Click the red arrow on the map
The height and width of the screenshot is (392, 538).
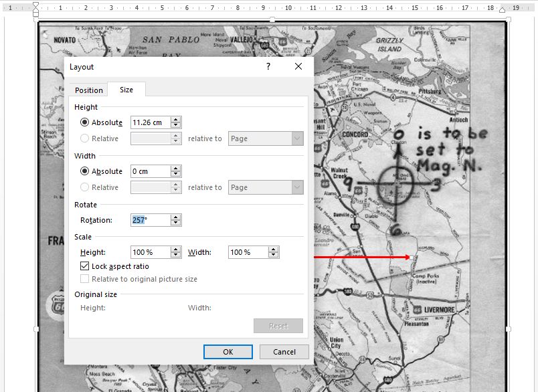(x=361, y=257)
